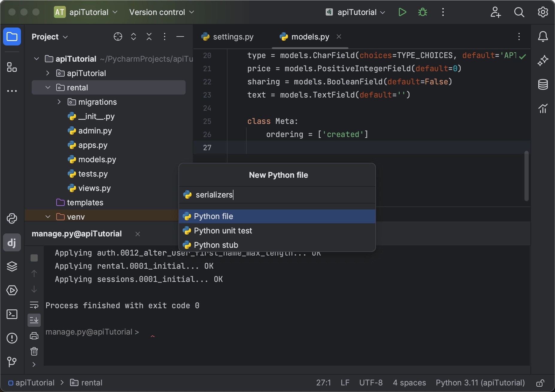Open the Terminal tool window
Viewport: 555px width, 392px height.
pos(12,314)
